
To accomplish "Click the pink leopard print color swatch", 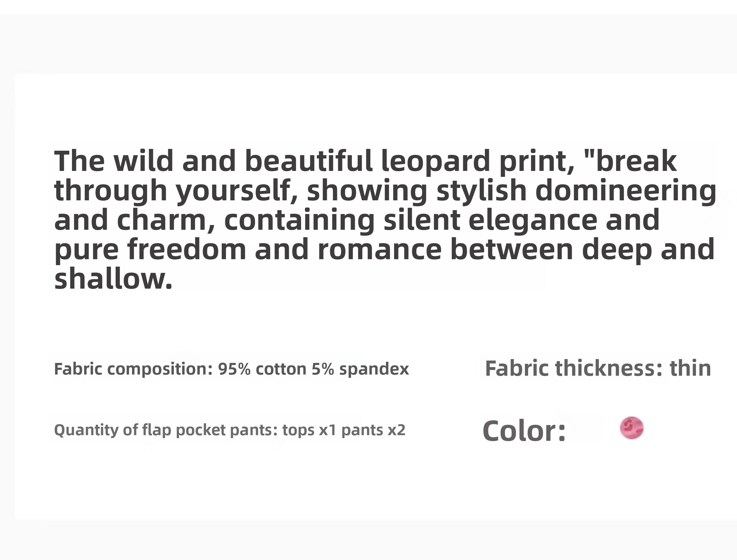I will coord(632,428).
